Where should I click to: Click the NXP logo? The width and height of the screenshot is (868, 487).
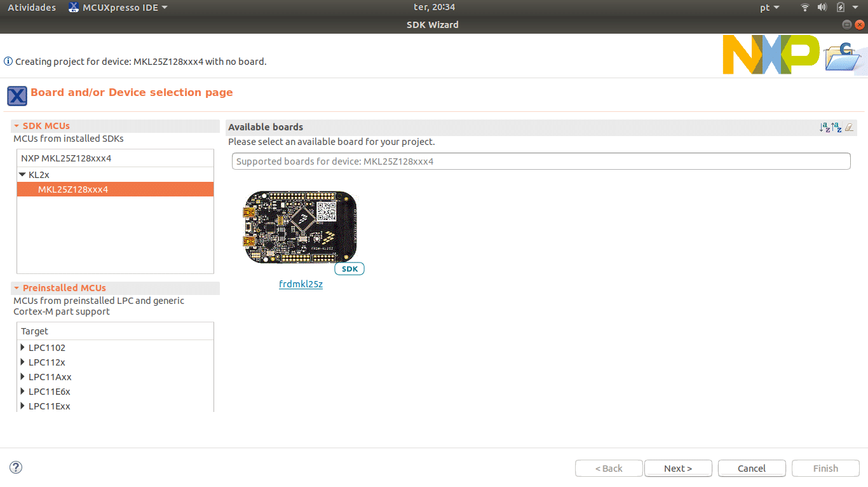[771, 55]
